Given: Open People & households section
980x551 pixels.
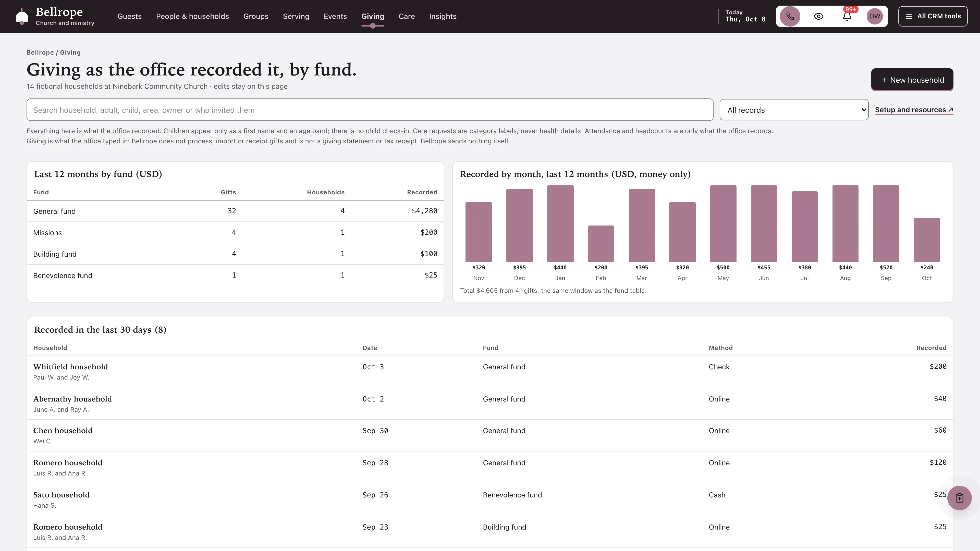Looking at the screenshot, I should click(192, 16).
